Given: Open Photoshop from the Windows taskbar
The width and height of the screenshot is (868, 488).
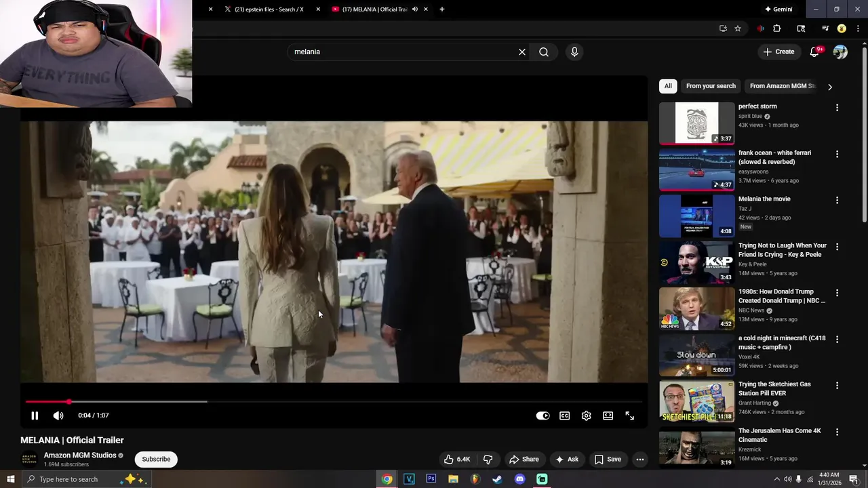Looking at the screenshot, I should pos(431,479).
